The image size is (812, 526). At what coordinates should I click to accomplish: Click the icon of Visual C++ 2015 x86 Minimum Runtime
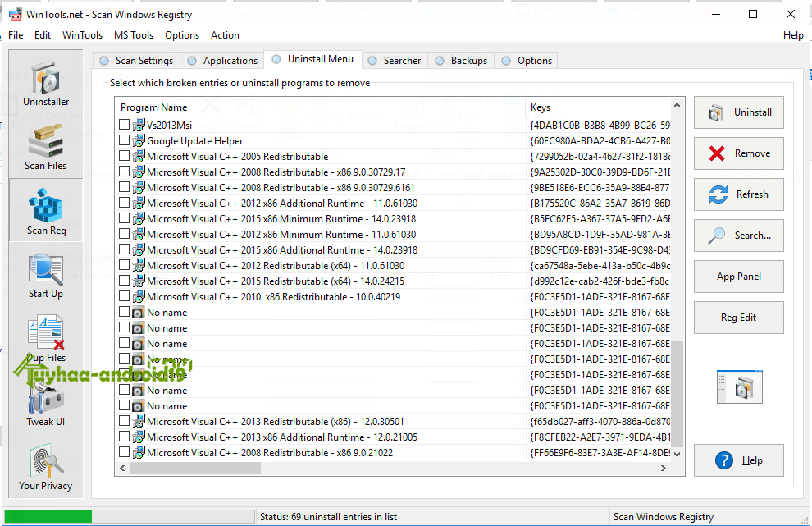tap(139, 219)
